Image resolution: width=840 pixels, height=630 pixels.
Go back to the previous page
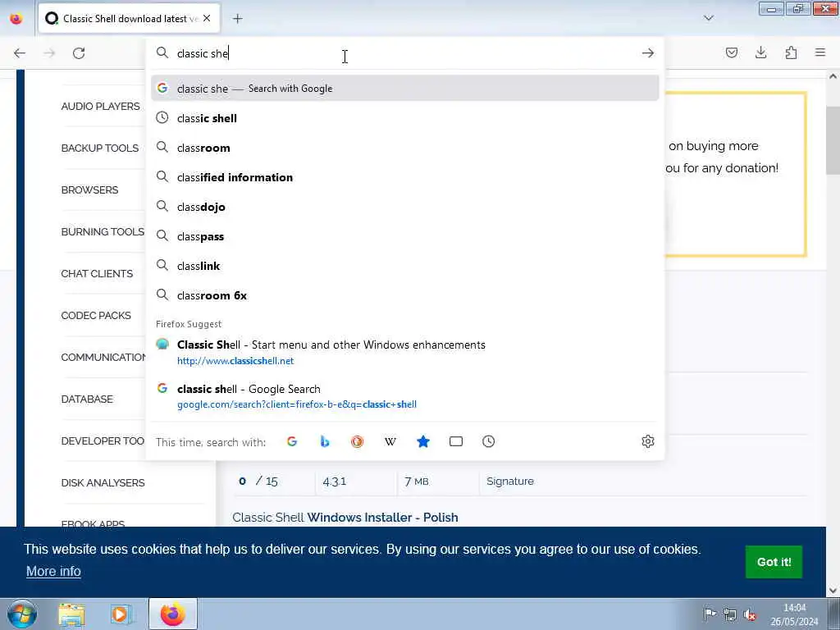click(x=20, y=53)
